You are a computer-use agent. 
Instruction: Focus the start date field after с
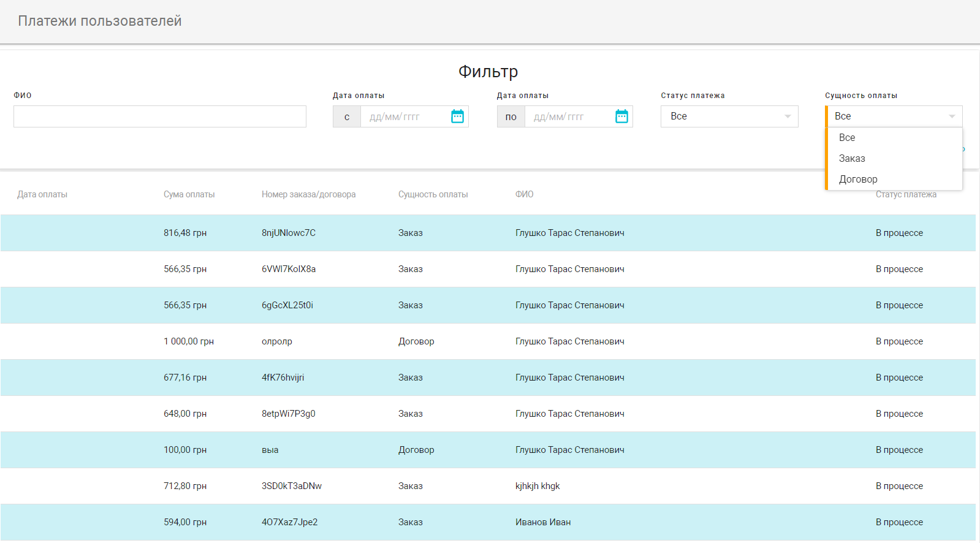pos(405,116)
